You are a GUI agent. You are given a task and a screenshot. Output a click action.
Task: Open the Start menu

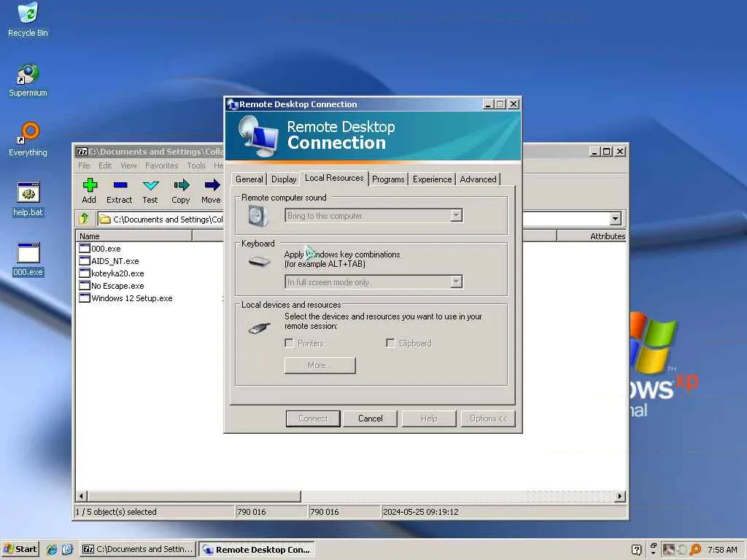pos(20,549)
